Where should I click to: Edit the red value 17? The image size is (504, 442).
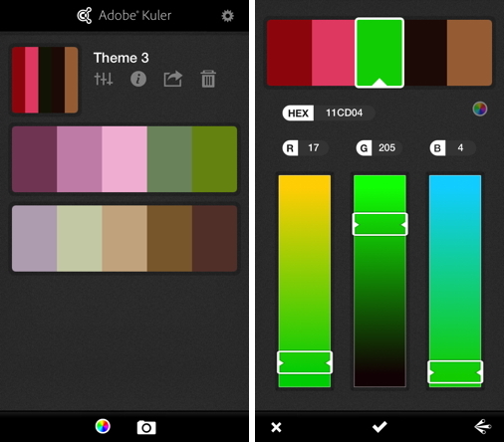click(x=313, y=148)
